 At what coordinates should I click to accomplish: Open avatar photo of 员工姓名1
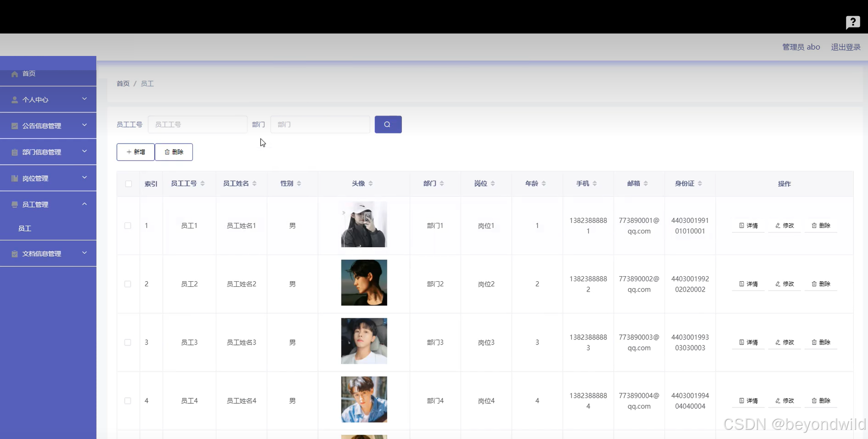[364, 224]
